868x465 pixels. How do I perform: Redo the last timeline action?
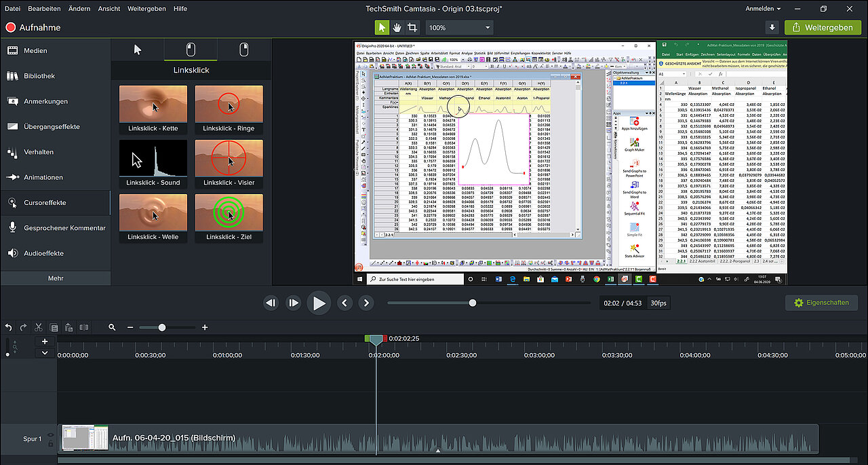[x=24, y=327]
